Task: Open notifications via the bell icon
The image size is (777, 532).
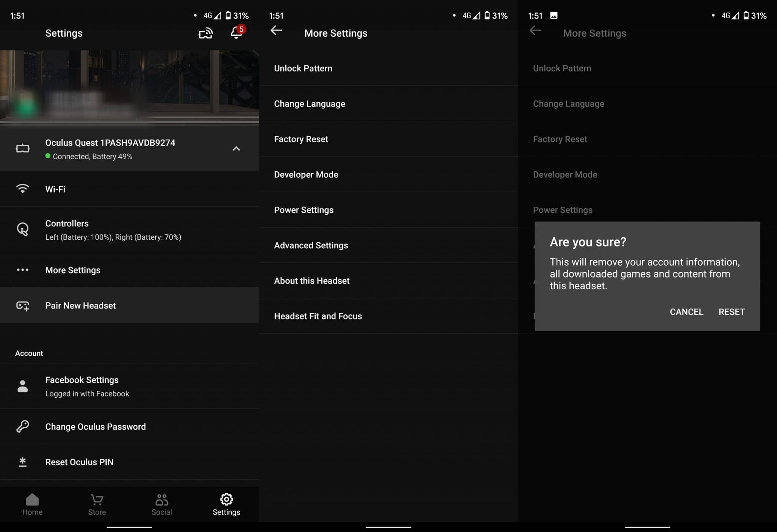Action: tap(236, 33)
